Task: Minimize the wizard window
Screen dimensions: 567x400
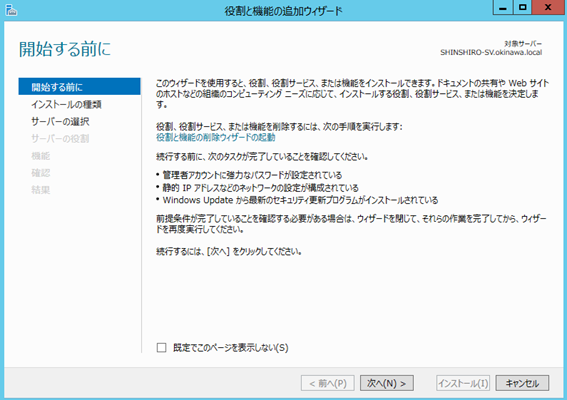Action: point(503,8)
